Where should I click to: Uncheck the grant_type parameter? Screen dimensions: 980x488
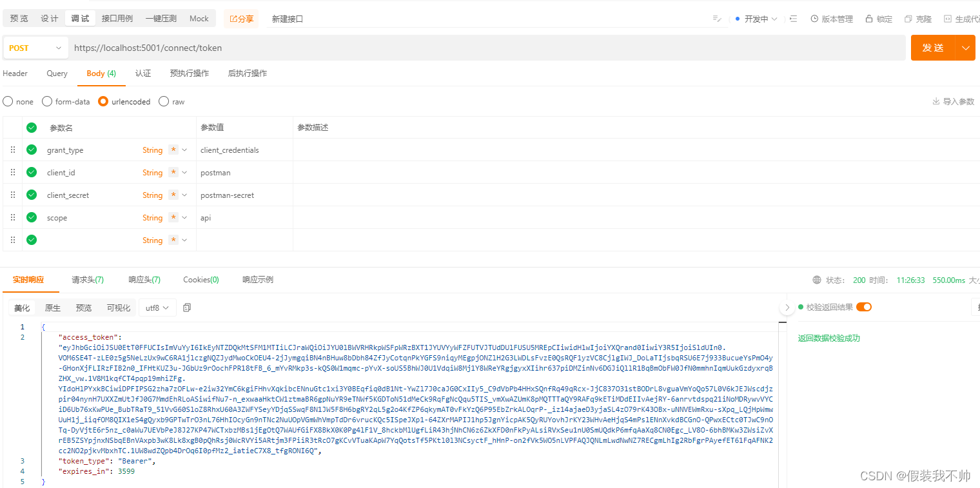click(x=32, y=150)
